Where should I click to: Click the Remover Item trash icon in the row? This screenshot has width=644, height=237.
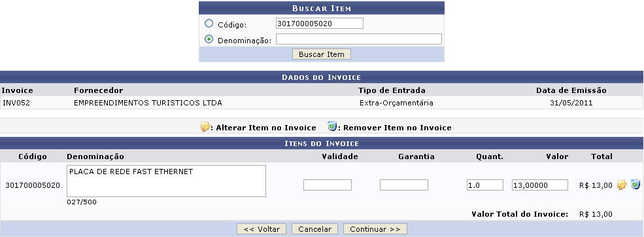click(636, 185)
